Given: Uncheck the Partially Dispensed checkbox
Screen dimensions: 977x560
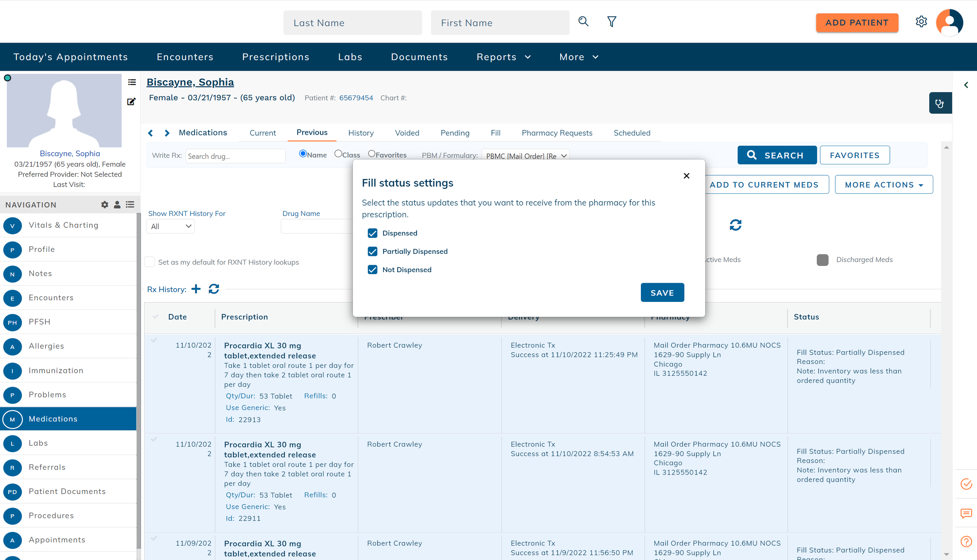Looking at the screenshot, I should point(372,251).
